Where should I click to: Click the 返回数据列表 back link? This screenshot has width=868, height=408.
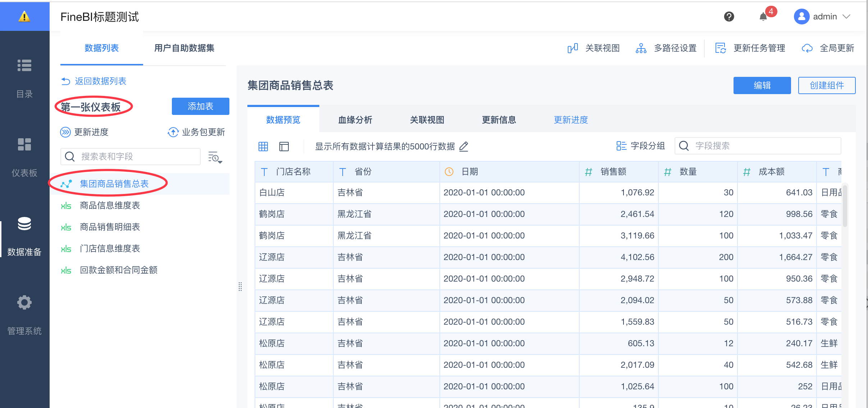click(x=94, y=81)
